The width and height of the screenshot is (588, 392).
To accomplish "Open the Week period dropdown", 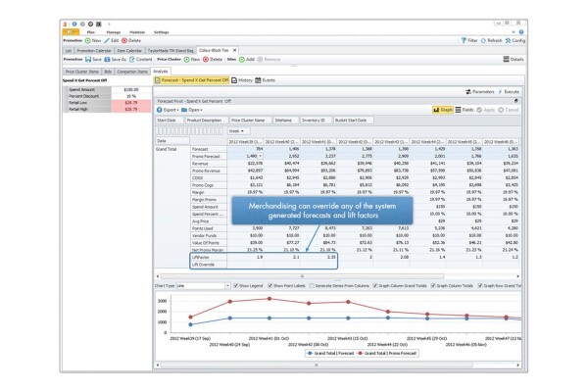I will pyautogui.click(x=239, y=131).
